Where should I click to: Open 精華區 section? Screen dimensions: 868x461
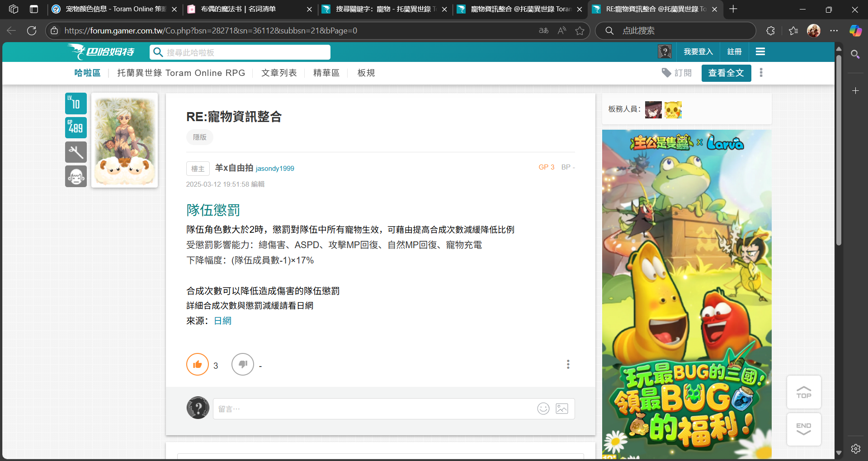coord(326,73)
